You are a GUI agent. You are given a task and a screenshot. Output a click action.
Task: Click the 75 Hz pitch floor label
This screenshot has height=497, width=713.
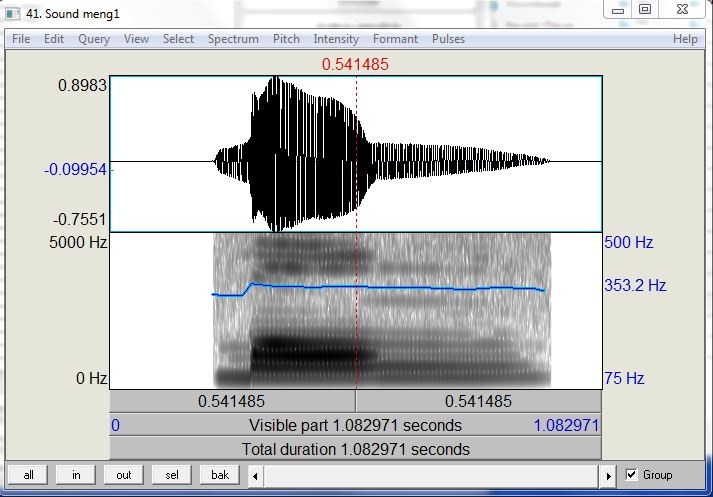coord(624,378)
